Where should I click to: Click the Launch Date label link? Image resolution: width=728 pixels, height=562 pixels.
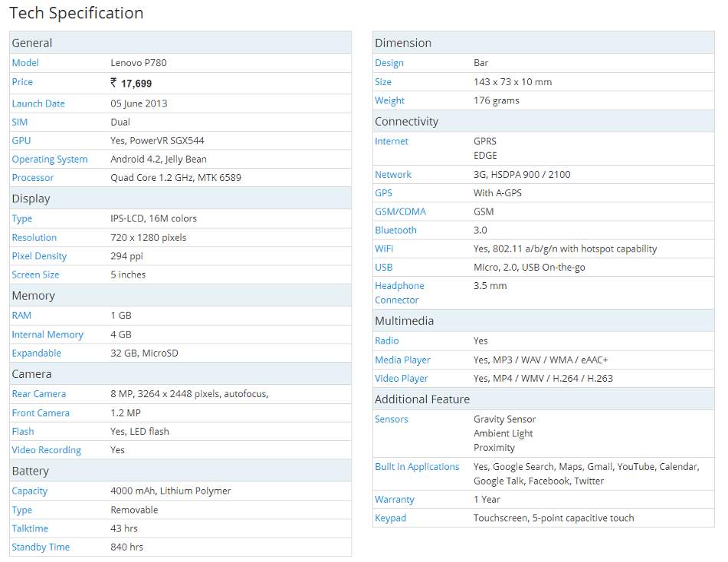[x=38, y=104]
